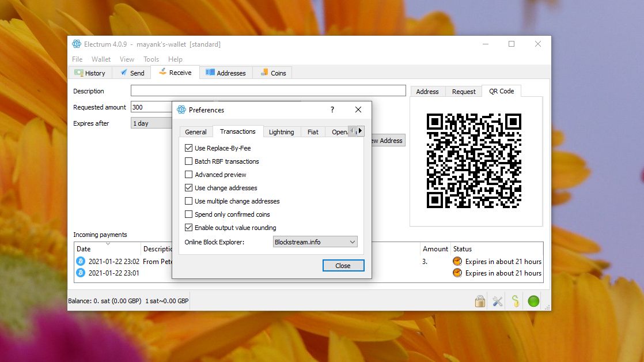Image resolution: width=644 pixels, height=362 pixels.
Task: Close the Preferences dialog
Action: click(343, 266)
